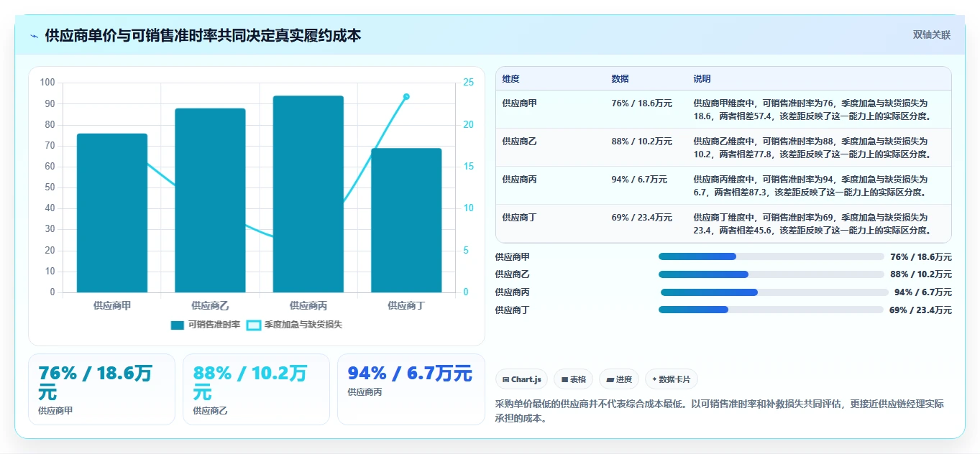Image resolution: width=980 pixels, height=454 pixels.
Task: Click the 88% / 10.2万元 value beside progress bar
Action: (920, 274)
